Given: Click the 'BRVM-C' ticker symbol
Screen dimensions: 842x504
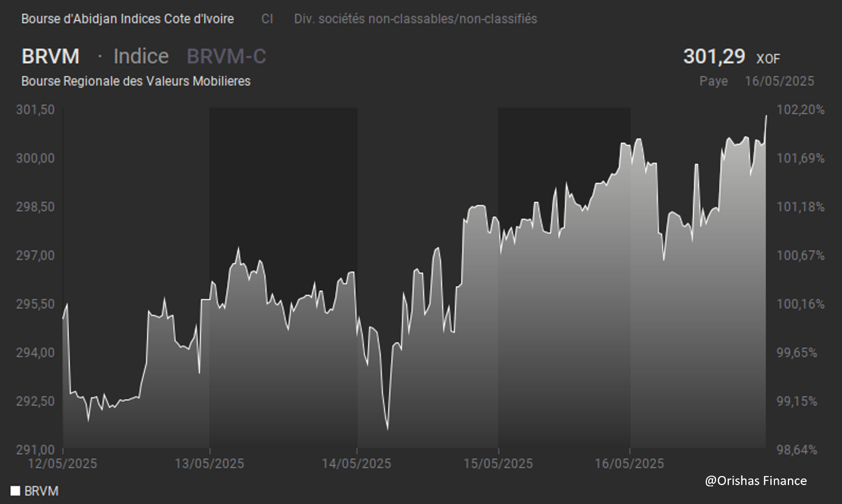Looking at the screenshot, I should coord(226,56).
